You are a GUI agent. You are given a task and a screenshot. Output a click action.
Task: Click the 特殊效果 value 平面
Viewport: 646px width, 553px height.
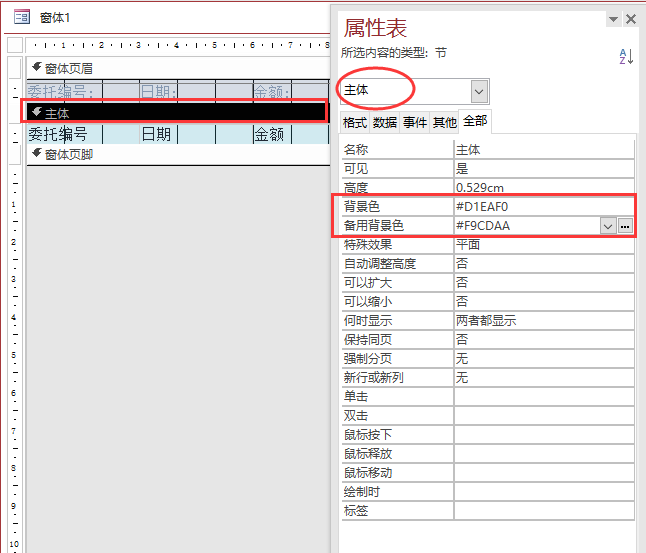(x=543, y=245)
